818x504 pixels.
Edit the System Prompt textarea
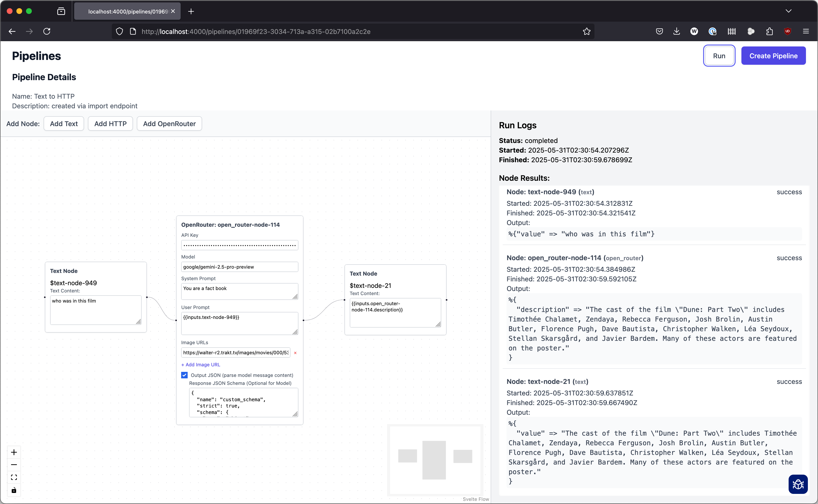pos(239,291)
